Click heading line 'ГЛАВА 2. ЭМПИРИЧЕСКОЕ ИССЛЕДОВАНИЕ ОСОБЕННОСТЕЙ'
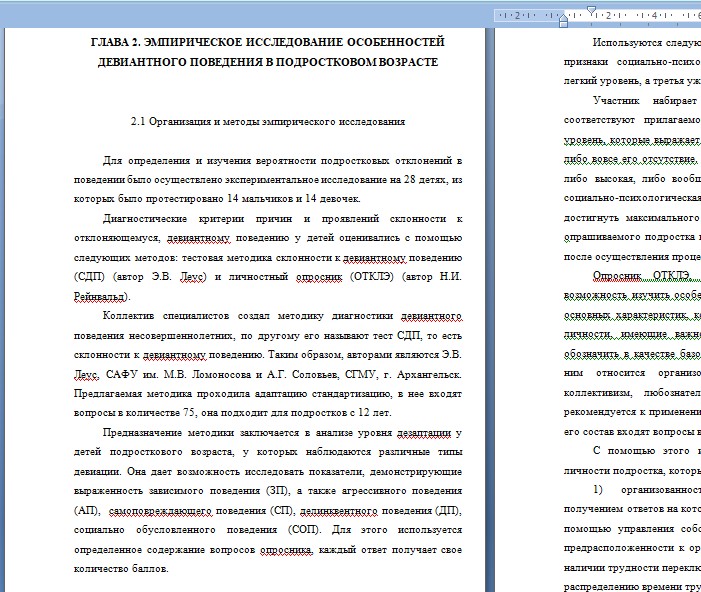 (267, 42)
